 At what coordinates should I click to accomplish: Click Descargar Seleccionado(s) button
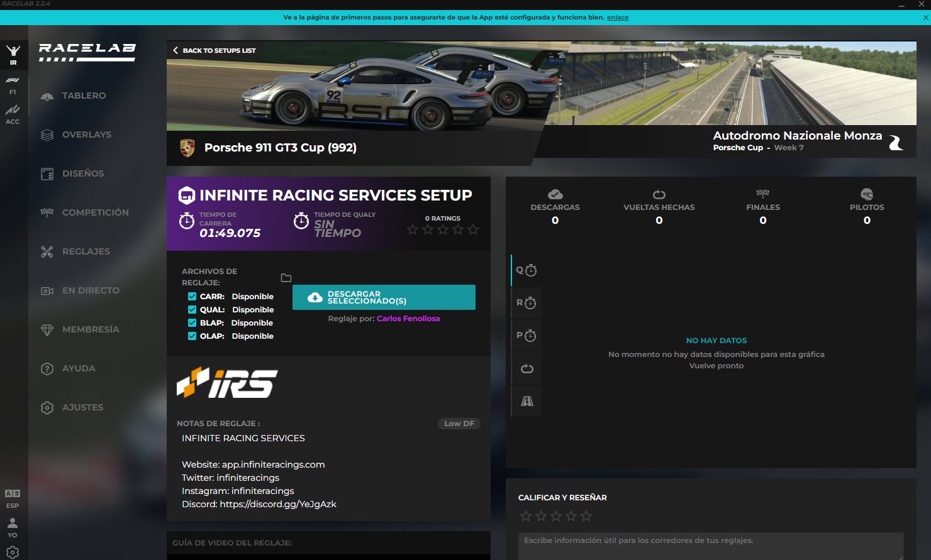pos(384,297)
